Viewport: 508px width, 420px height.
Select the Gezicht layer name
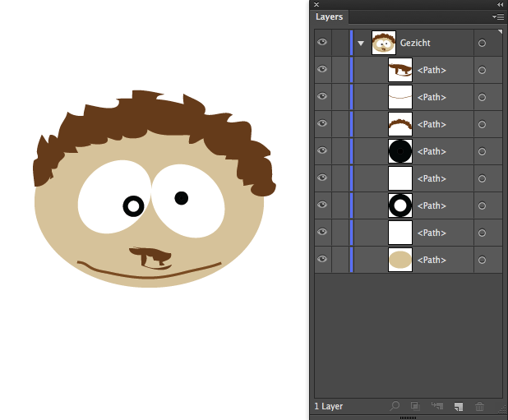point(415,43)
